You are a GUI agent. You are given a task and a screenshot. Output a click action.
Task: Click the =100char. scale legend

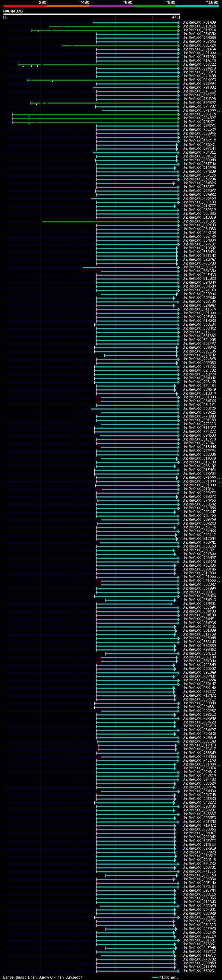pos(165,977)
